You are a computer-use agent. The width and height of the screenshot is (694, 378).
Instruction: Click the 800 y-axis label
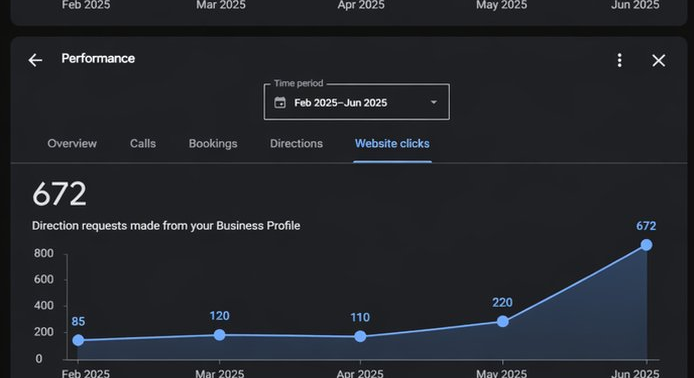pyautogui.click(x=43, y=253)
